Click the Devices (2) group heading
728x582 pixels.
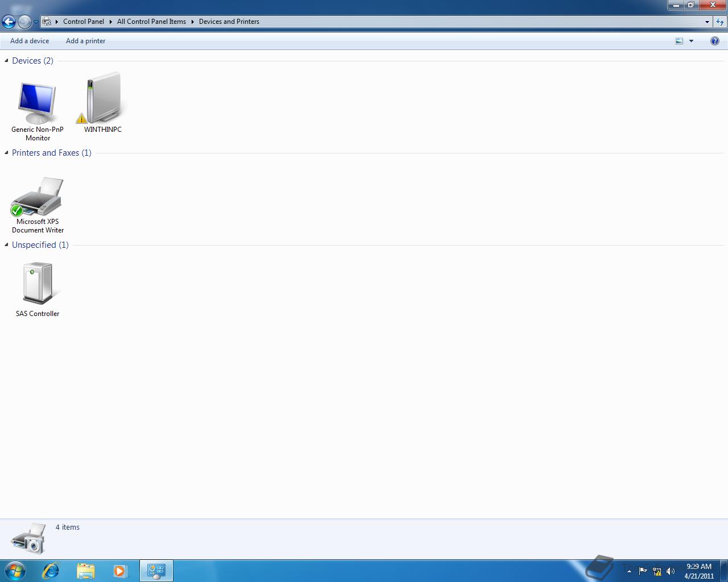pyautogui.click(x=32, y=61)
